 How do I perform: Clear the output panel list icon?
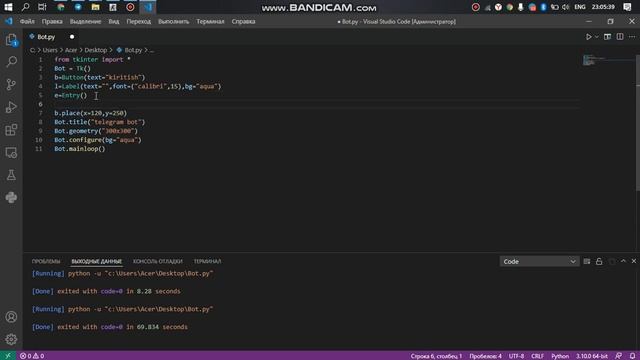click(x=587, y=261)
